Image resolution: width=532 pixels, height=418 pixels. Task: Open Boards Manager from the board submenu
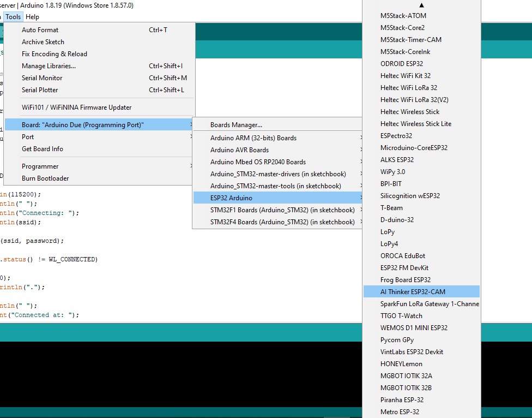(277, 124)
